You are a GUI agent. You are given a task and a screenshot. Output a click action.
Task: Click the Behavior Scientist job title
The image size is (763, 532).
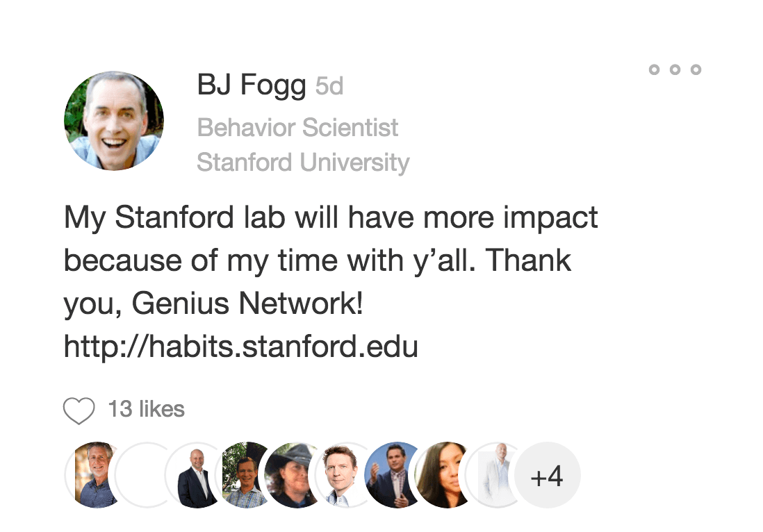click(297, 128)
